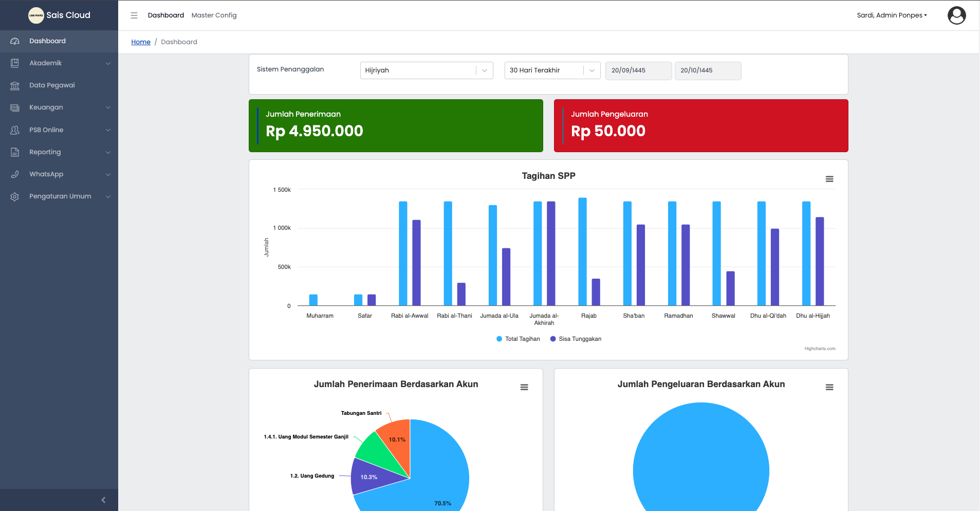Toggle Total Tagihan legend series
Screen dimensions: 980x511
518,339
